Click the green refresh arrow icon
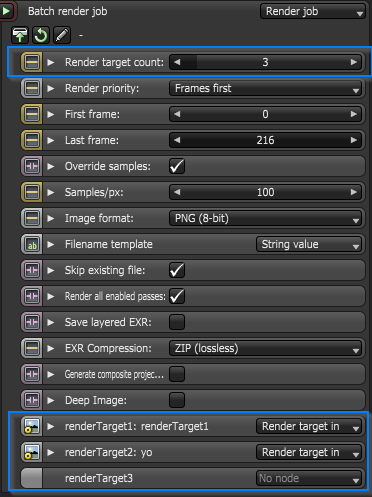This screenshot has height=497, width=372. point(41,35)
